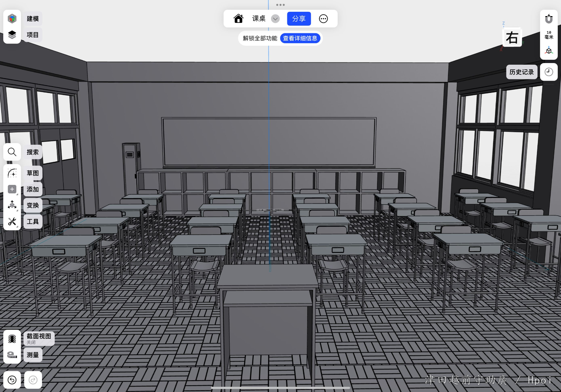Screen dimensions: 561x392
Task: Open the more options ellipsis menu
Action: (323, 19)
